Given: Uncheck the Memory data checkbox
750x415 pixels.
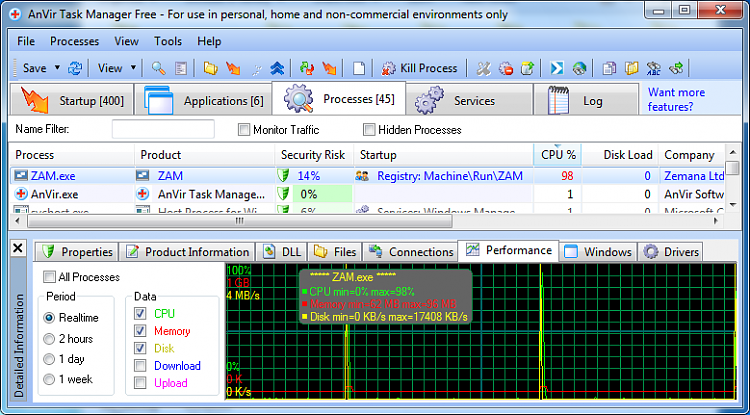Looking at the screenshot, I should (140, 330).
